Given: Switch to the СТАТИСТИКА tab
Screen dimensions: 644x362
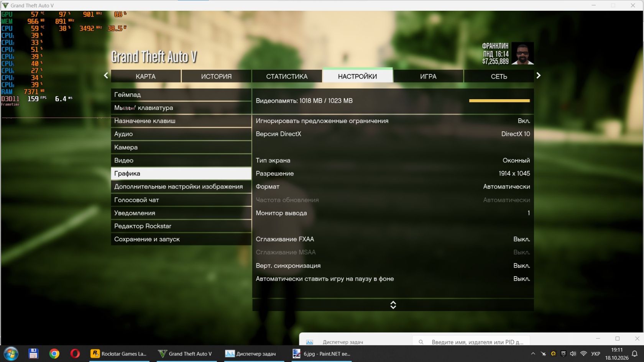Looking at the screenshot, I should pyautogui.click(x=287, y=76).
